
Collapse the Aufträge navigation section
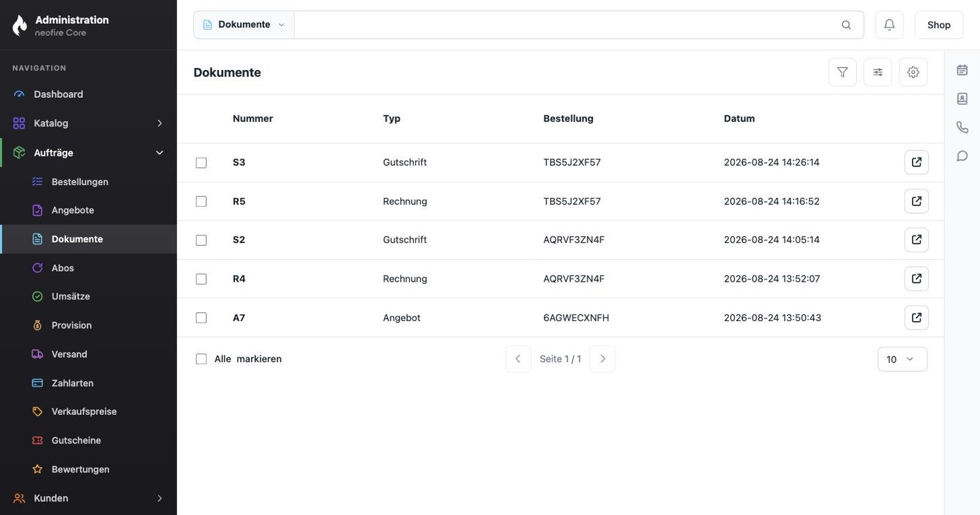point(88,152)
